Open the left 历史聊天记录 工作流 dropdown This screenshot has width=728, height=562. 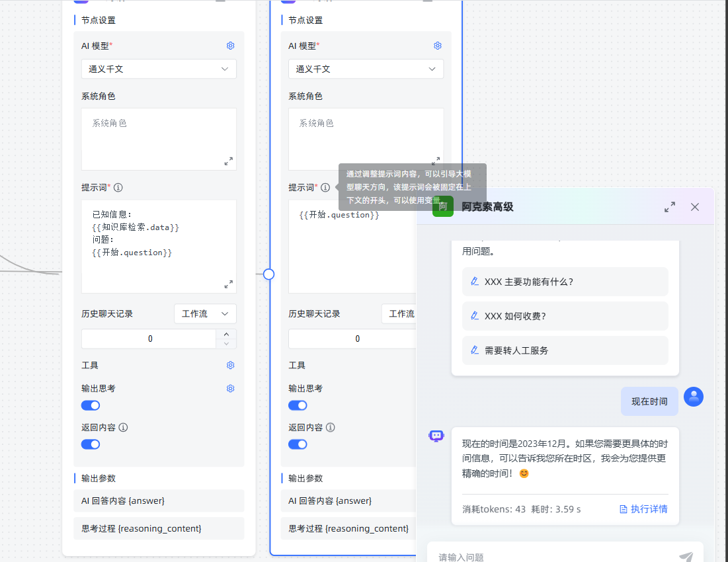tap(205, 313)
